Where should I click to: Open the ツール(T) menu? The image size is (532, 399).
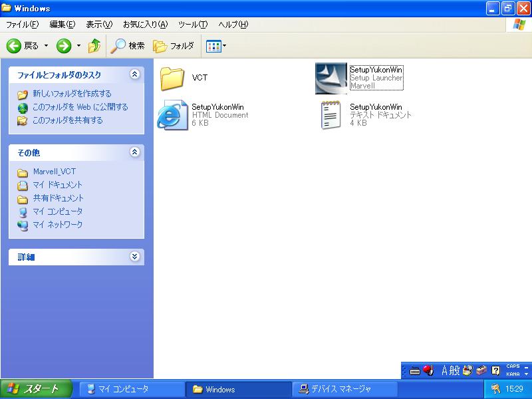[x=193, y=25]
